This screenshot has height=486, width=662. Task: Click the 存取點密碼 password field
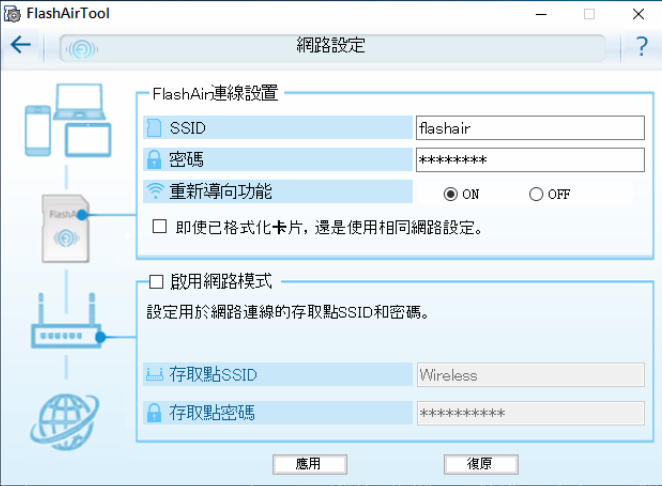click(531, 413)
